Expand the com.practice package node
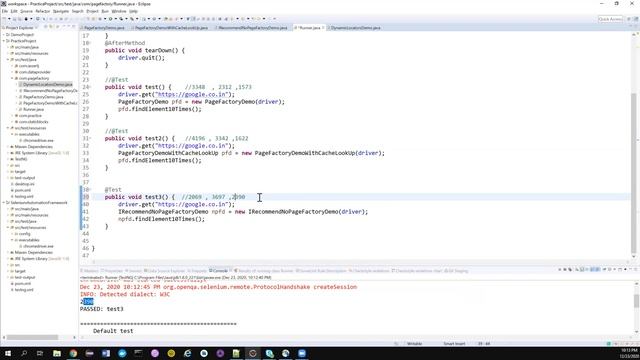 12,116
